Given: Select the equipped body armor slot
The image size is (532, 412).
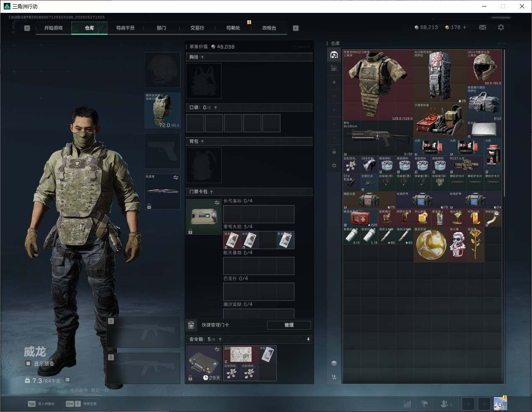Looking at the screenshot, I should (162, 110).
